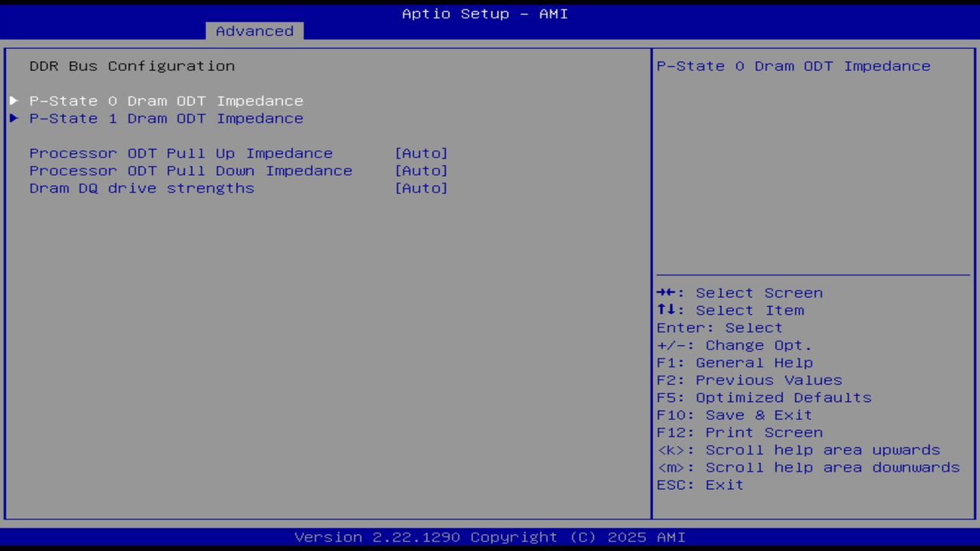Open P-State 0 Dram ODT Impedance submenu
Screen dimensions: 980x551
click(166, 101)
